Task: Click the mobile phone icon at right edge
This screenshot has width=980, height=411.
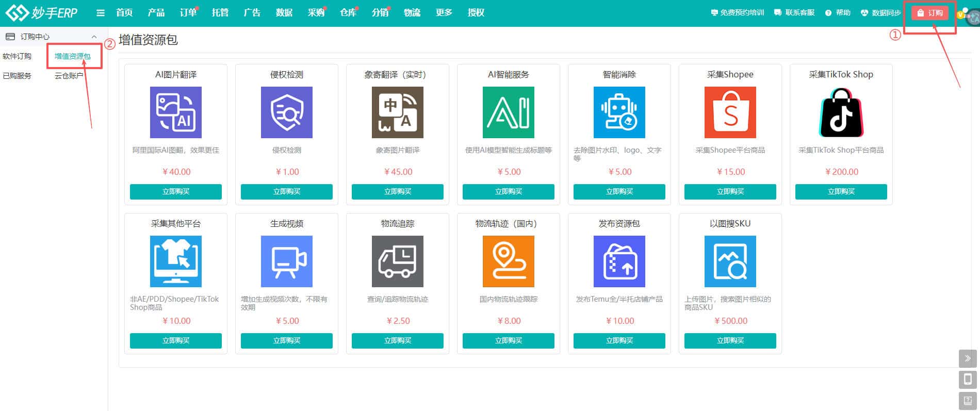Action: (x=968, y=380)
